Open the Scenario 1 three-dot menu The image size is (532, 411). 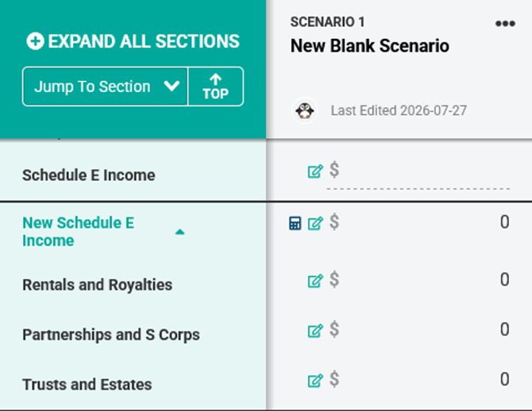(x=505, y=23)
